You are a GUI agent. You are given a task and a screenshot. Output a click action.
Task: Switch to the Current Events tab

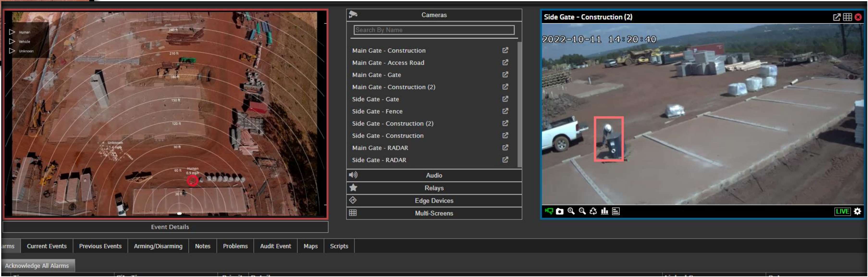click(47, 246)
